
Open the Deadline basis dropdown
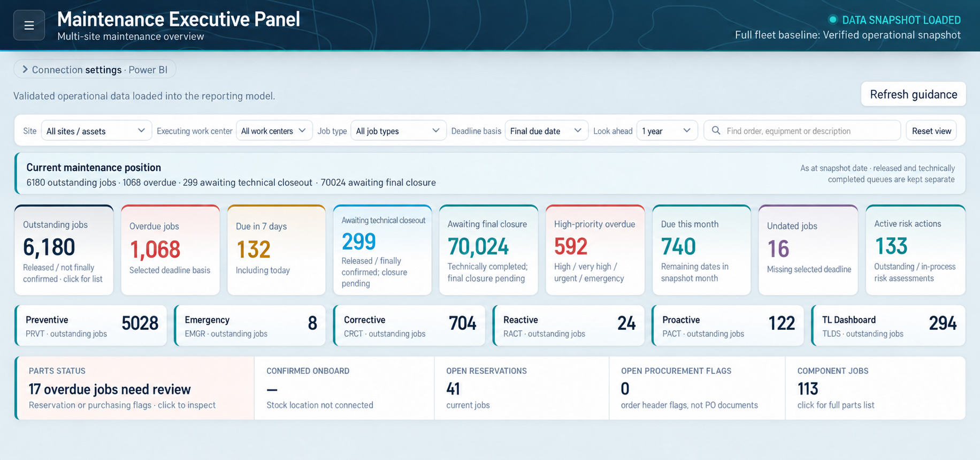pyautogui.click(x=546, y=131)
